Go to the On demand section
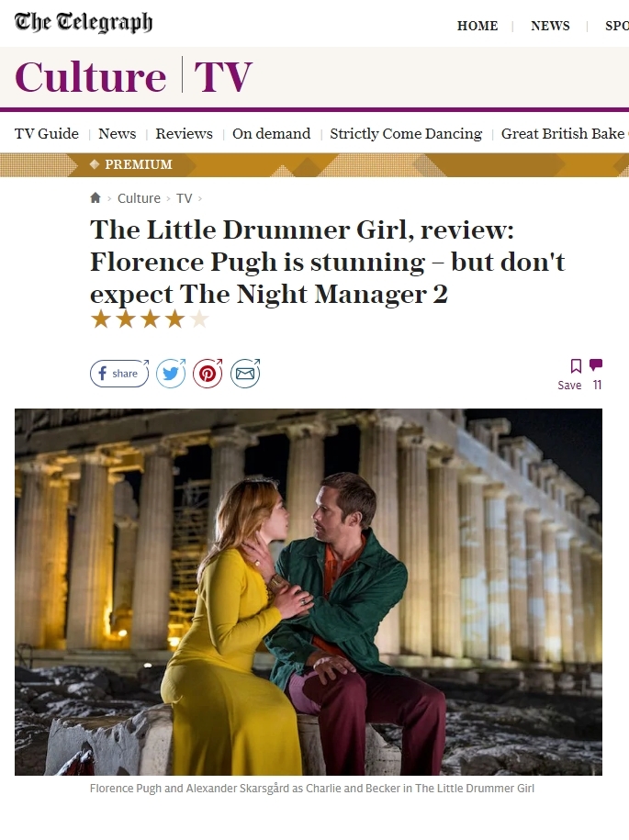This screenshot has height=840, width=629. [x=271, y=133]
